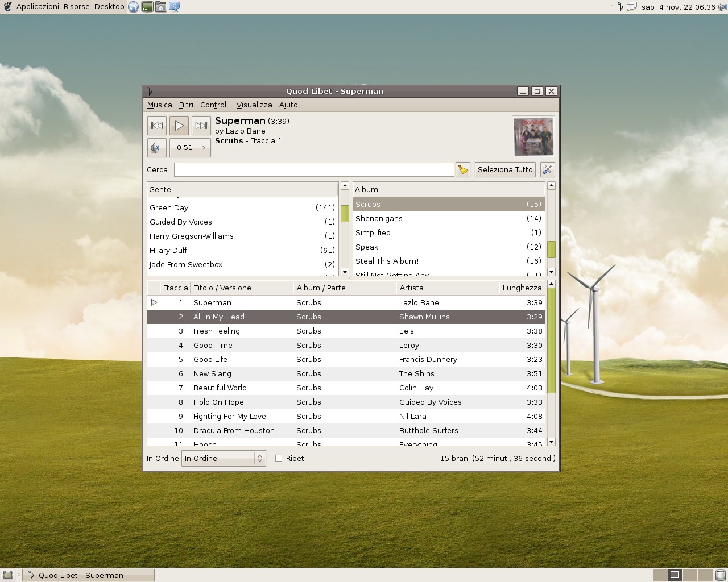
Task: Select the Good Time track
Action: [x=346, y=346]
